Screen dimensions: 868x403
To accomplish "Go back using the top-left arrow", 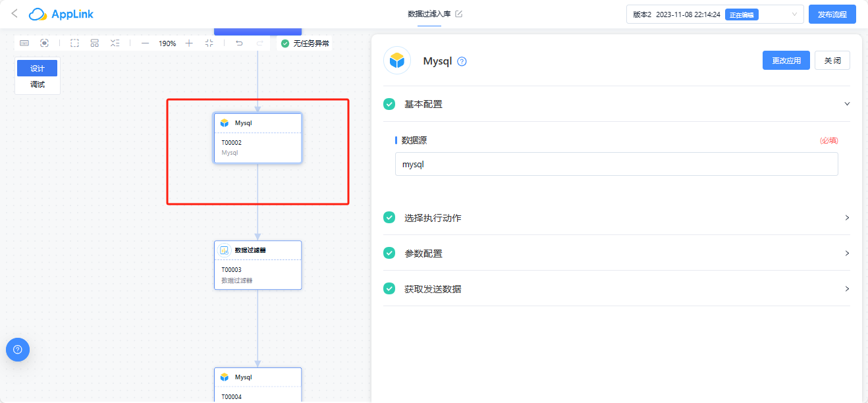I will pos(14,14).
